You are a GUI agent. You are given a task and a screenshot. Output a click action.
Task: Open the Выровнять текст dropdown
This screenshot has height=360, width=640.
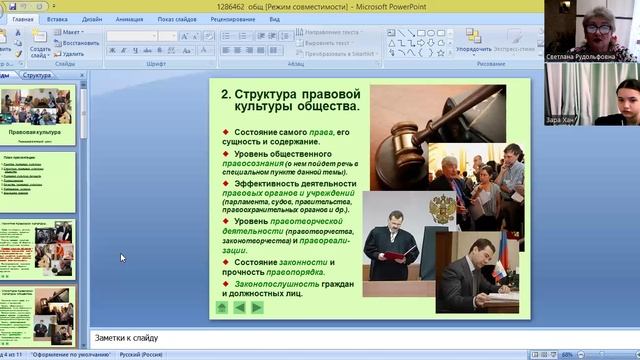click(324, 43)
